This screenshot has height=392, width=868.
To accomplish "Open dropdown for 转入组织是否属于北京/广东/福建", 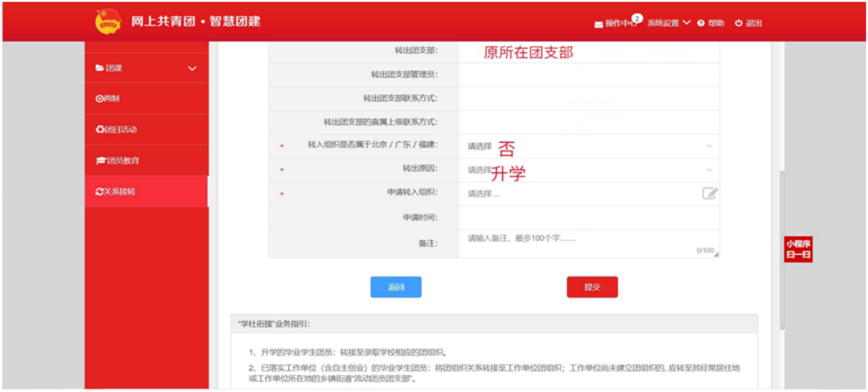I will pyautogui.click(x=588, y=146).
